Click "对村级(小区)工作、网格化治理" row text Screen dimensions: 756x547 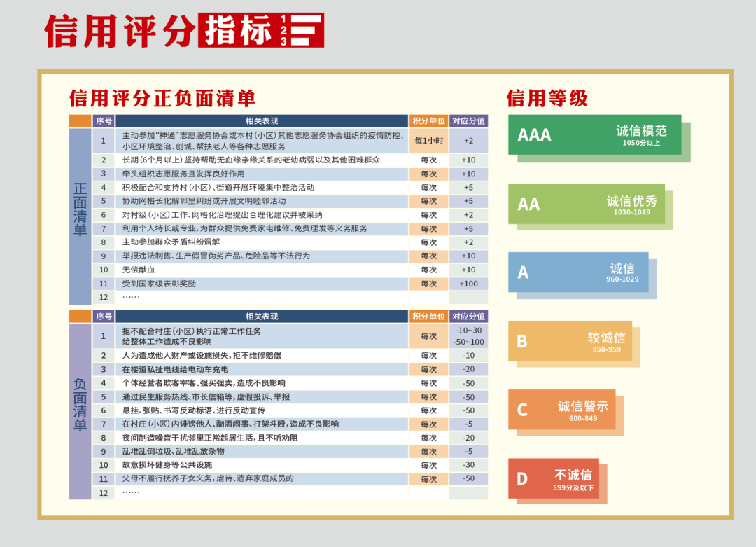[x=222, y=214]
